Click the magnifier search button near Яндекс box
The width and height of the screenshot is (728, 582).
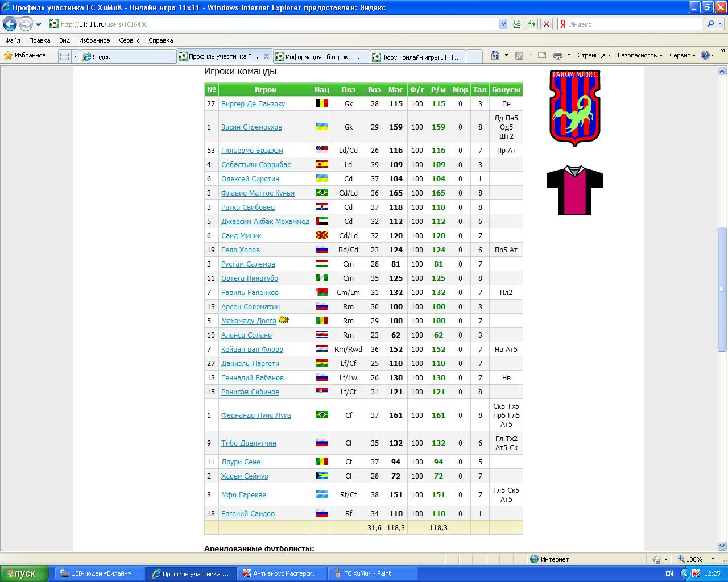[x=710, y=24]
